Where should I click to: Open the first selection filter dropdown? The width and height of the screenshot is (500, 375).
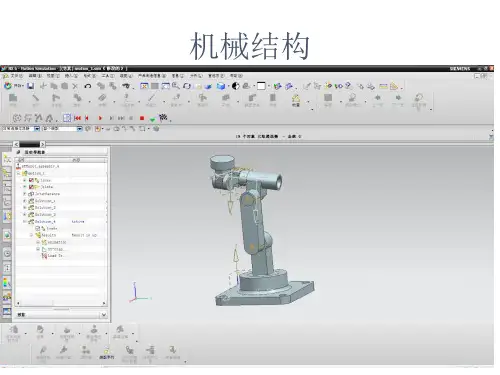(x=37, y=129)
